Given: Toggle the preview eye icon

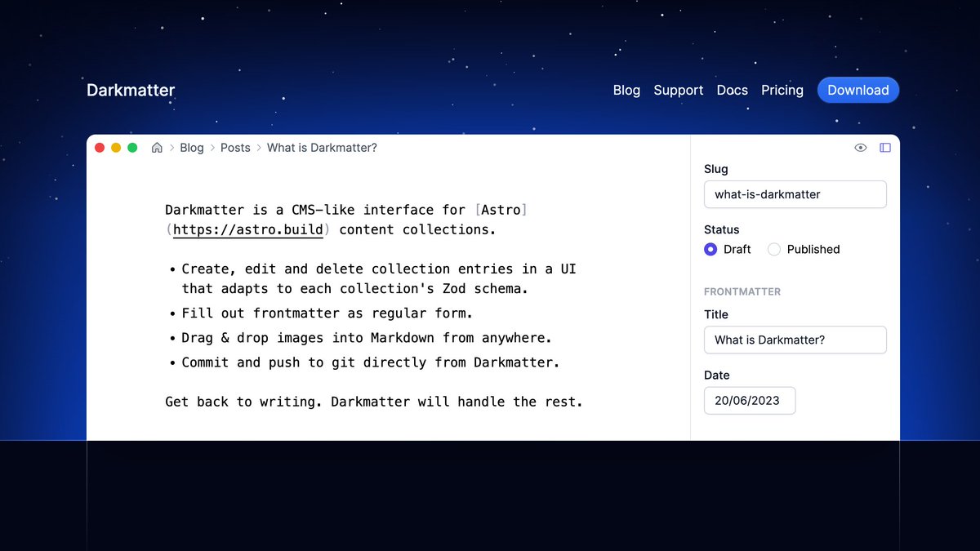Looking at the screenshot, I should [861, 148].
